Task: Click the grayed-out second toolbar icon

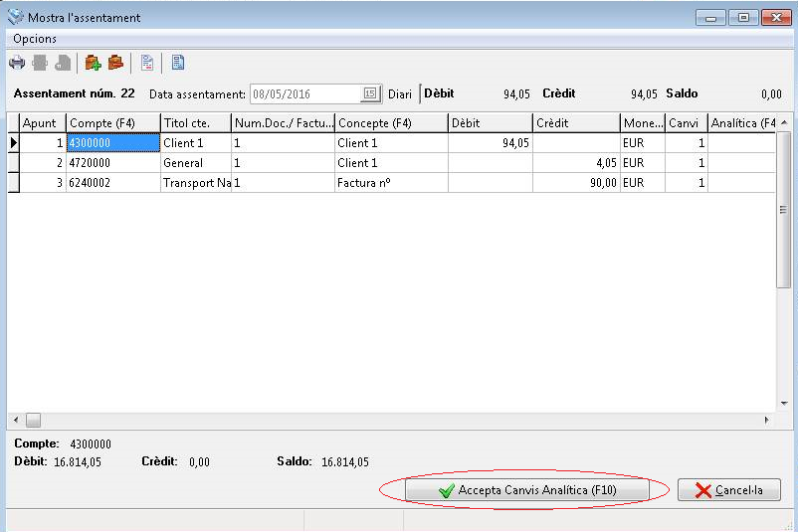Action: 40,63
